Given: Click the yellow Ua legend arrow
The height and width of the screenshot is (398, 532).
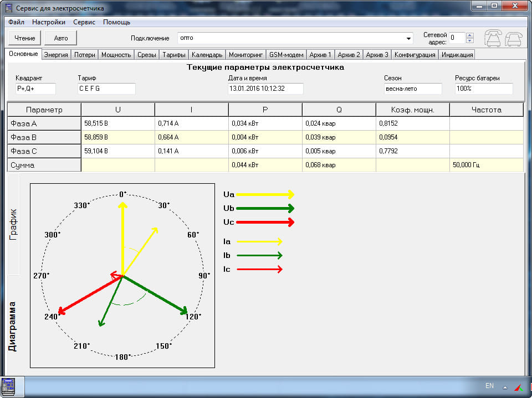Looking at the screenshot, I should point(264,194).
